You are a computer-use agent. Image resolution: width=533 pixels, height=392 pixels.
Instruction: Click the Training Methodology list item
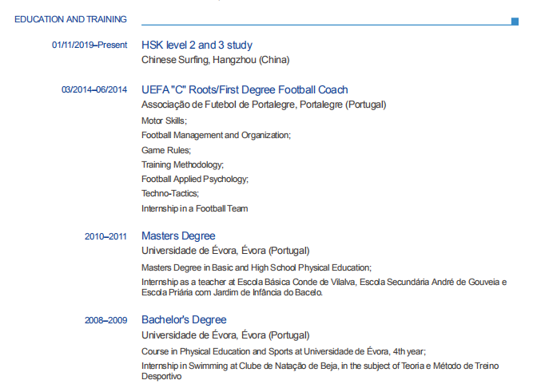click(x=182, y=164)
